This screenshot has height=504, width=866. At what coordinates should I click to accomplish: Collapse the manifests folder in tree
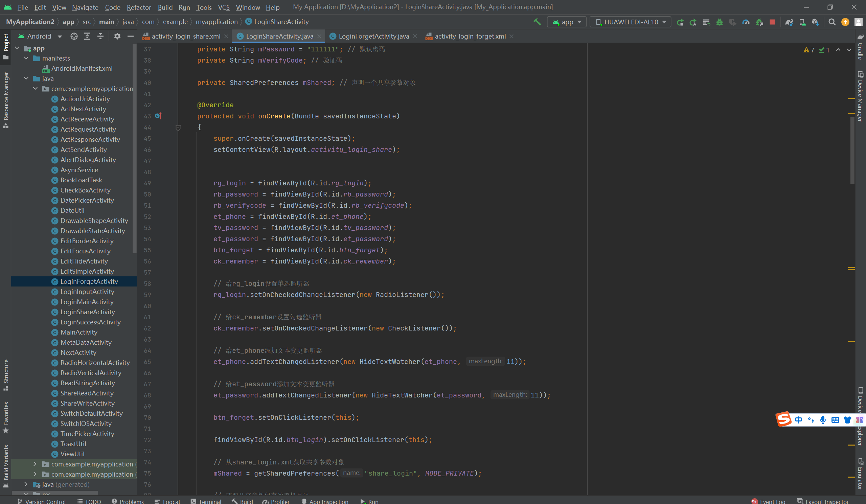tap(26, 58)
